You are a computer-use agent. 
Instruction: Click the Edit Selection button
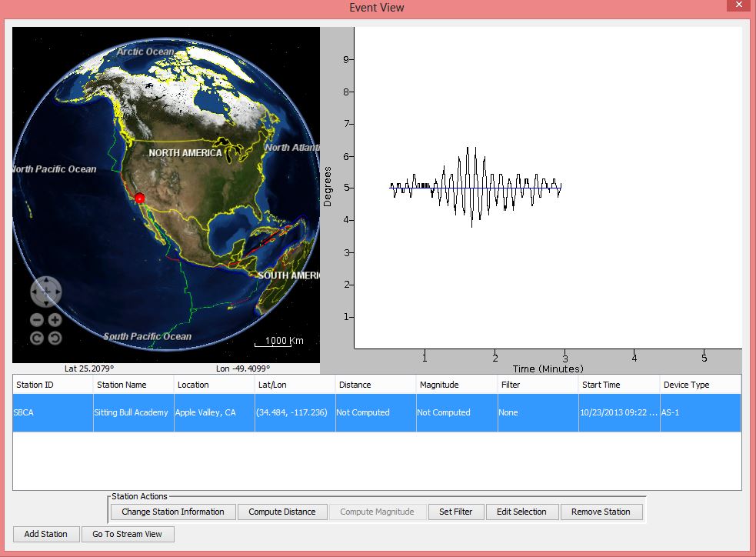click(521, 512)
